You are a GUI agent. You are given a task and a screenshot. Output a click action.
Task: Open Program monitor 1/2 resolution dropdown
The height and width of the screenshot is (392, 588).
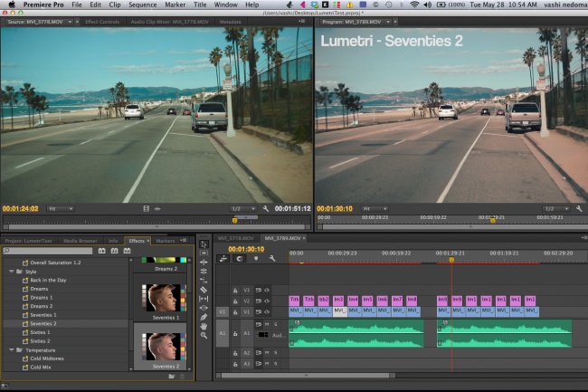point(556,208)
